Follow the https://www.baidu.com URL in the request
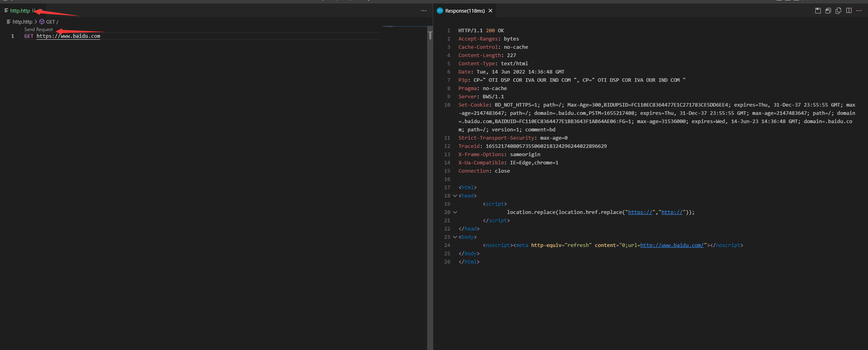This screenshot has width=868, height=350. pyautogui.click(x=68, y=36)
